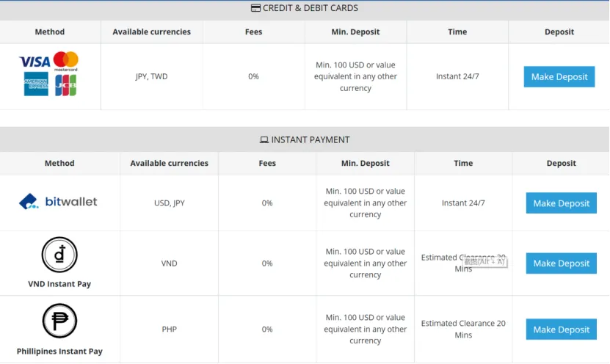Viewport: 610px width, 364px height.
Task: Click the laptop icon beside Instant Payment
Action: 264,139
